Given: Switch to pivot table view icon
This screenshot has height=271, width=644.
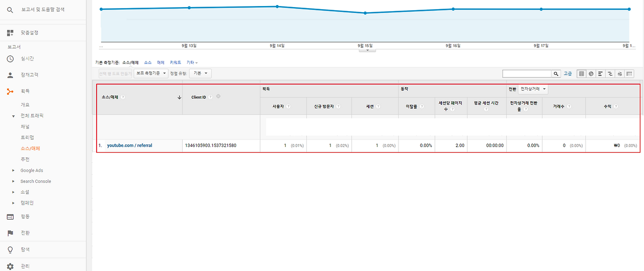Looking at the screenshot, I should 629,74.
